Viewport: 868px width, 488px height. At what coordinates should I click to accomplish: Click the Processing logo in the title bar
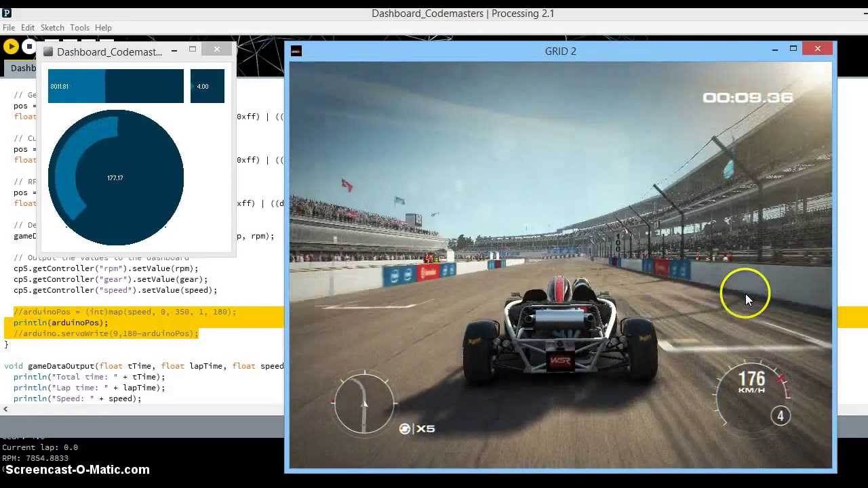pyautogui.click(x=7, y=13)
